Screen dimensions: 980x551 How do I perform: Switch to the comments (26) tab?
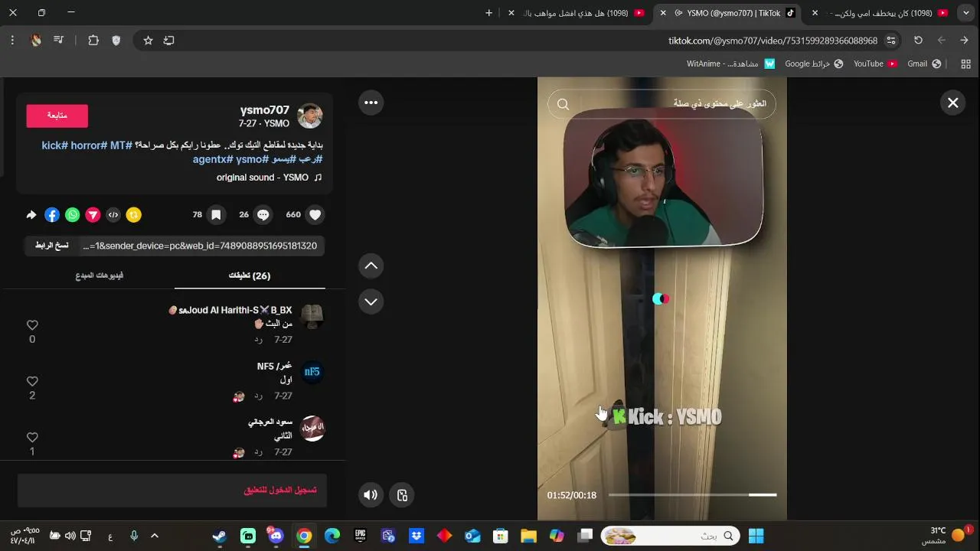tap(250, 275)
